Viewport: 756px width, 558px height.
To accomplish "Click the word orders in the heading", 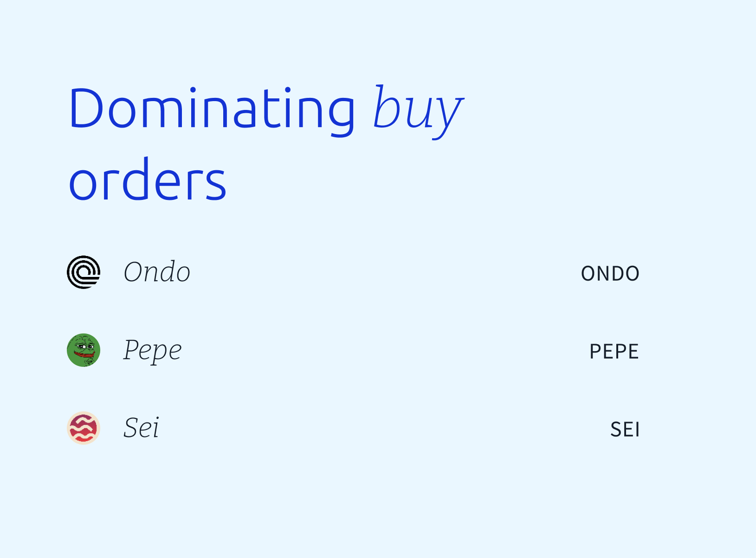I will (x=148, y=180).
